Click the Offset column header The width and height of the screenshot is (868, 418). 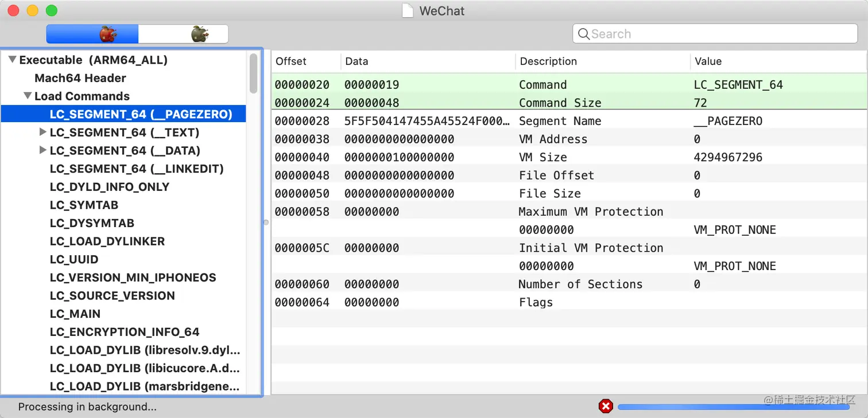pos(306,61)
